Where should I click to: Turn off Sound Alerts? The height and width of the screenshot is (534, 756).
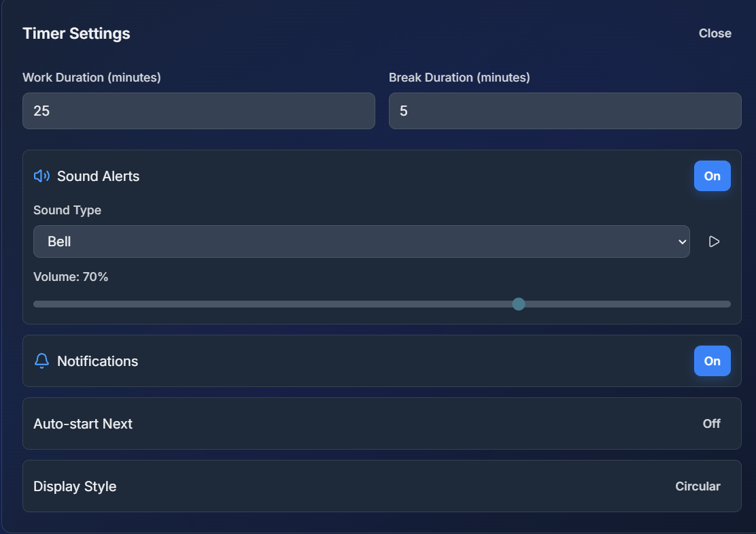tap(712, 176)
